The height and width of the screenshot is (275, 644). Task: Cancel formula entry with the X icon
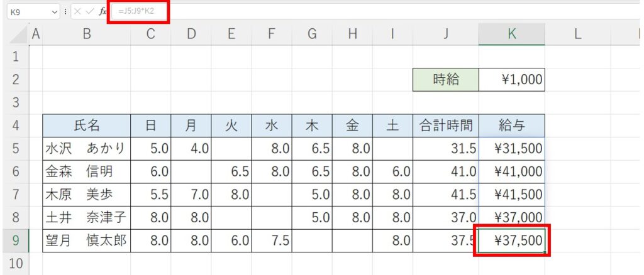[77, 11]
